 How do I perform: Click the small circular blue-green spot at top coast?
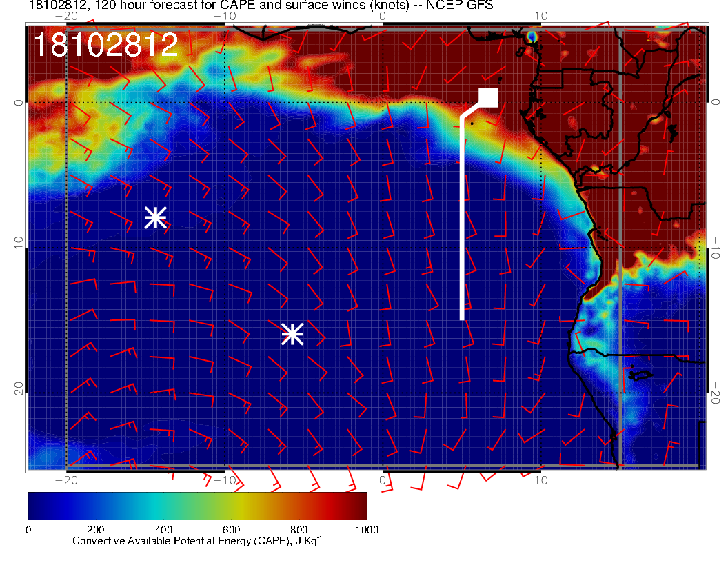tap(532, 35)
